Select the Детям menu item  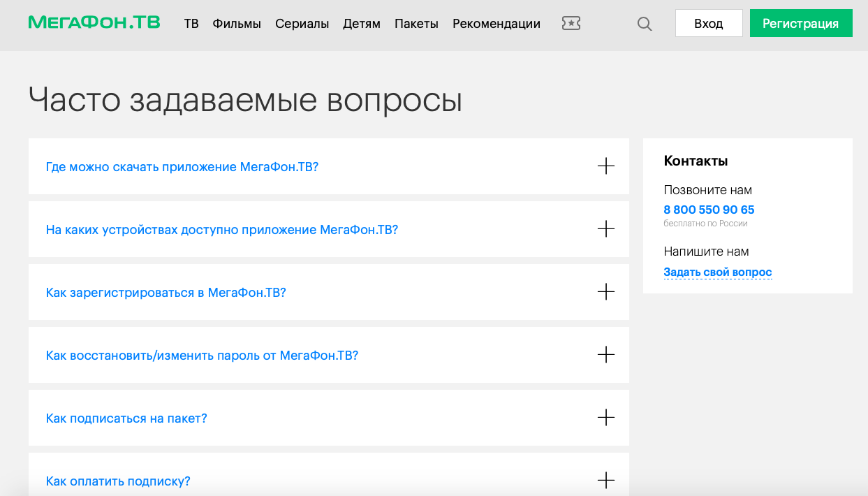pyautogui.click(x=362, y=24)
